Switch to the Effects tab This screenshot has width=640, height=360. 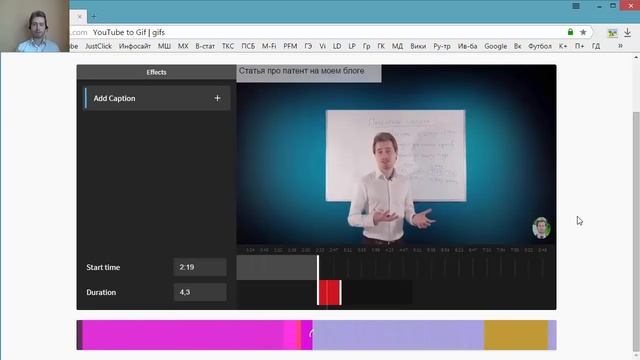[156, 72]
